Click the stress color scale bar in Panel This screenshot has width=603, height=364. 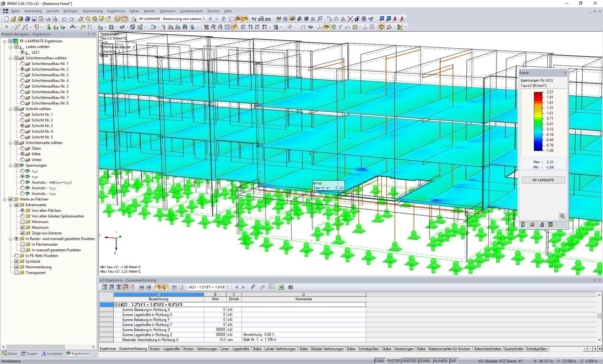[538, 121]
